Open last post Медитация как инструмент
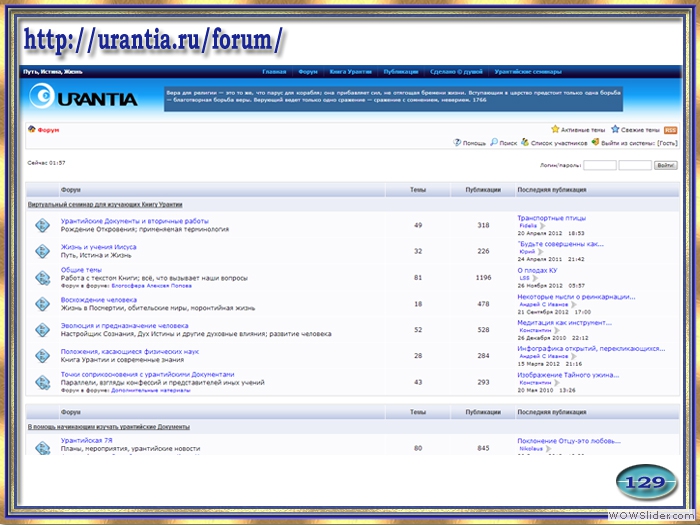 [x=564, y=322]
